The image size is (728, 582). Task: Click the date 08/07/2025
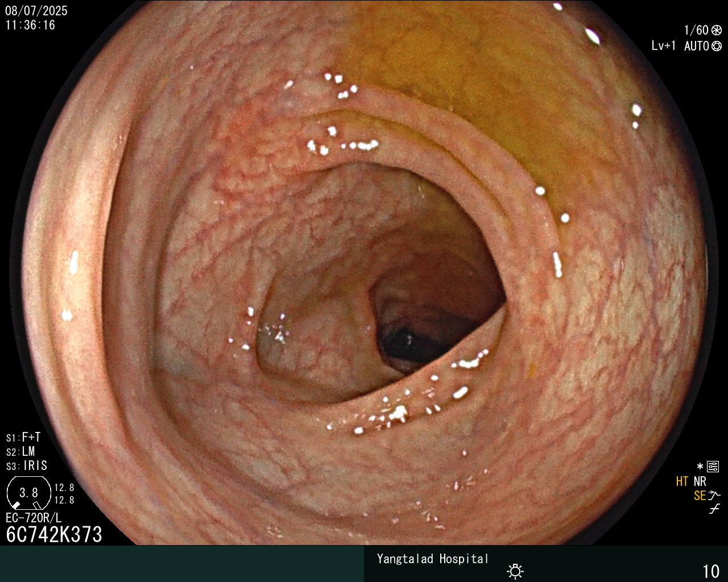pyautogui.click(x=36, y=11)
